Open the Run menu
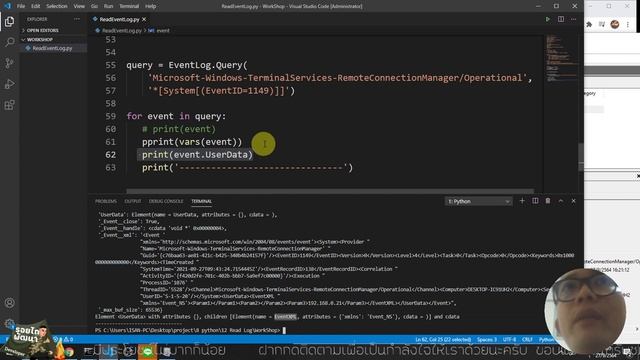Screen dimensions: 640x360 [108, 6]
